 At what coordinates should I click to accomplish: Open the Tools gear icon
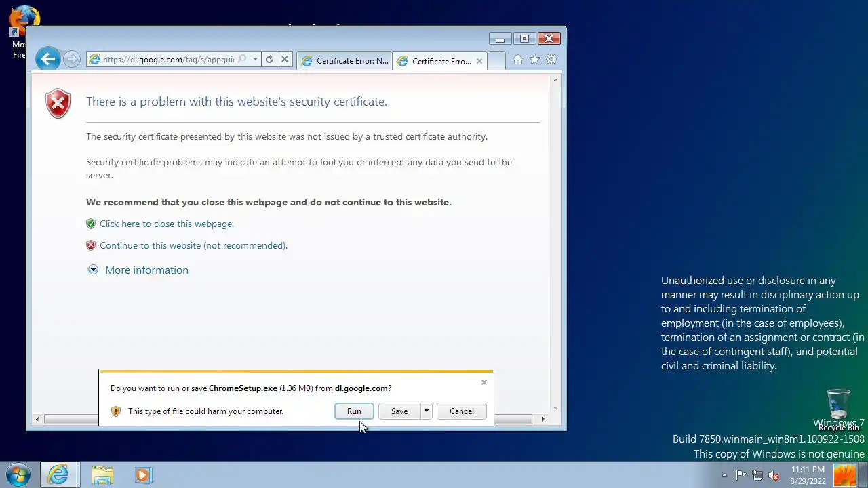click(551, 60)
